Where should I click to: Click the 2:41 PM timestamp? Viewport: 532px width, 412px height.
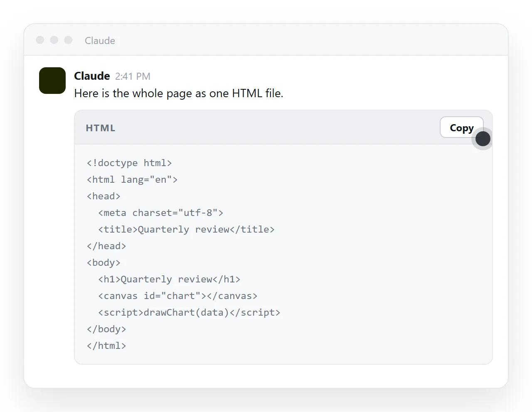pos(133,76)
